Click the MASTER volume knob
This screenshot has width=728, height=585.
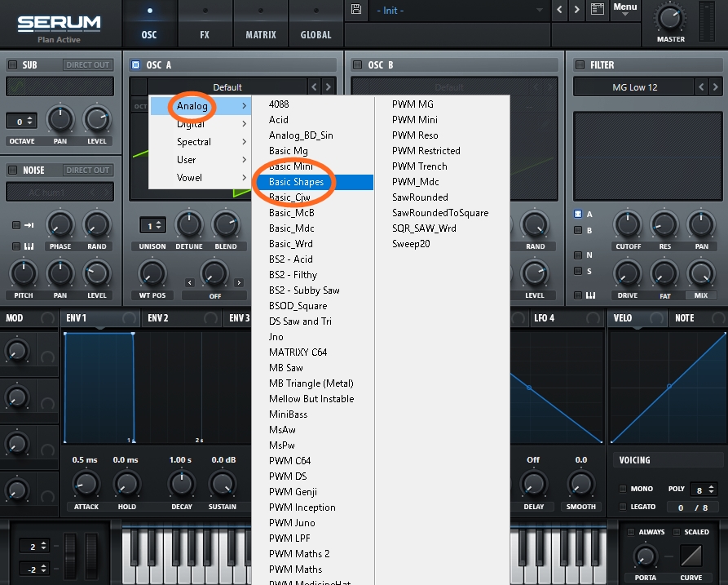[x=671, y=17]
